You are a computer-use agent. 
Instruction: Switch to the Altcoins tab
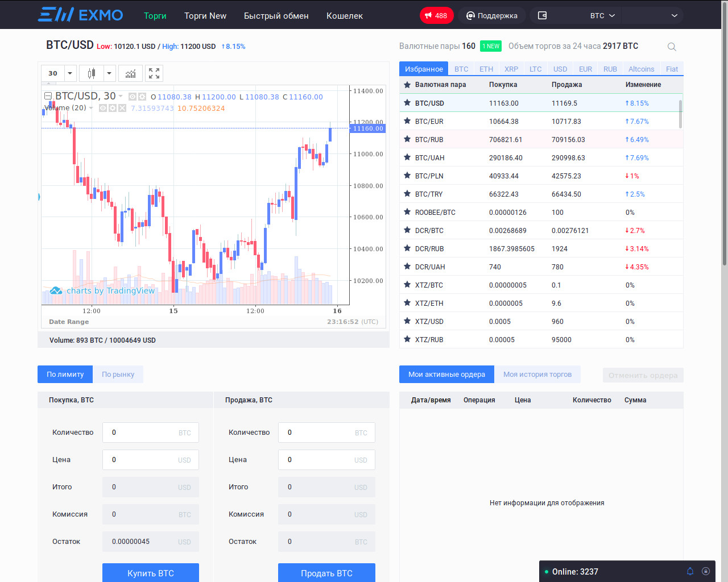(x=642, y=69)
